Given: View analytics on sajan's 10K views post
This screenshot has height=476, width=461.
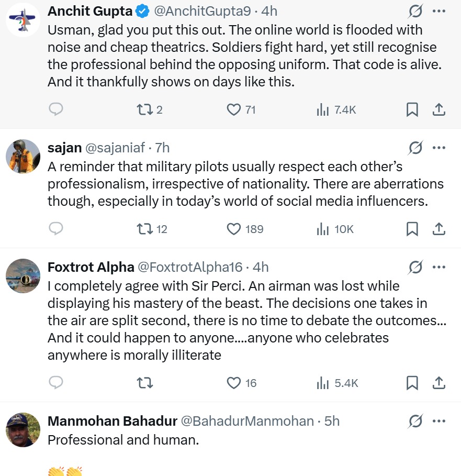Looking at the screenshot, I should (323, 229).
